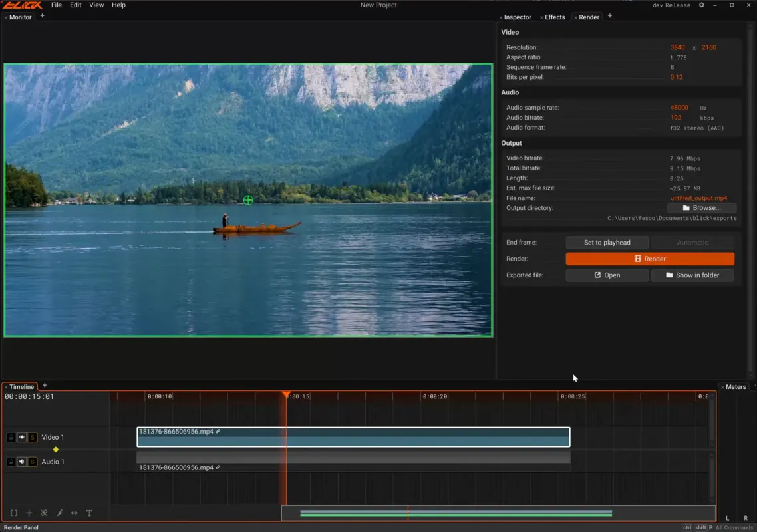Switch to the Effects tab

(x=555, y=17)
